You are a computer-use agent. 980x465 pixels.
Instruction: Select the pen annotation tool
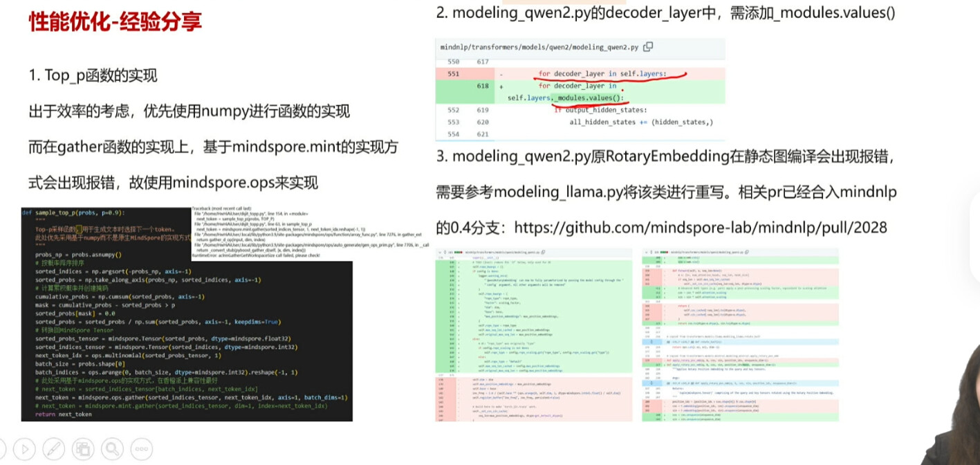[x=55, y=450]
